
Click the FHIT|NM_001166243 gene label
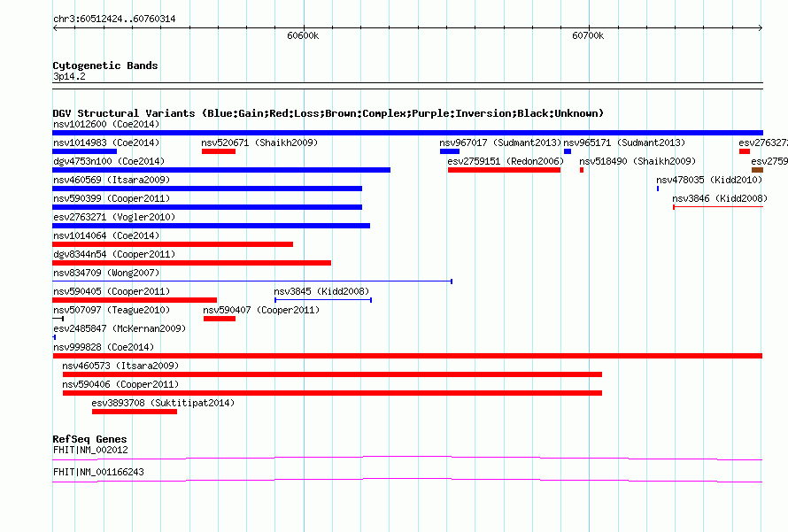[x=98, y=472]
